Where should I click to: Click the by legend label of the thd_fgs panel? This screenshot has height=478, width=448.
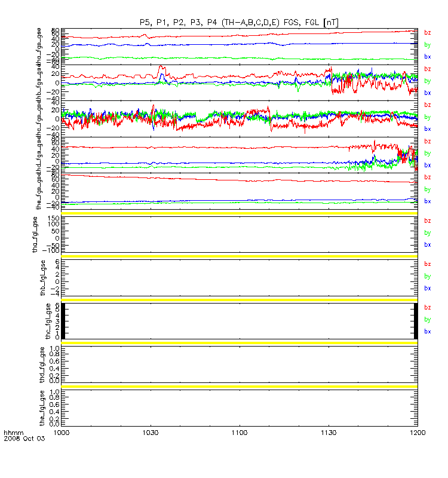(427, 154)
